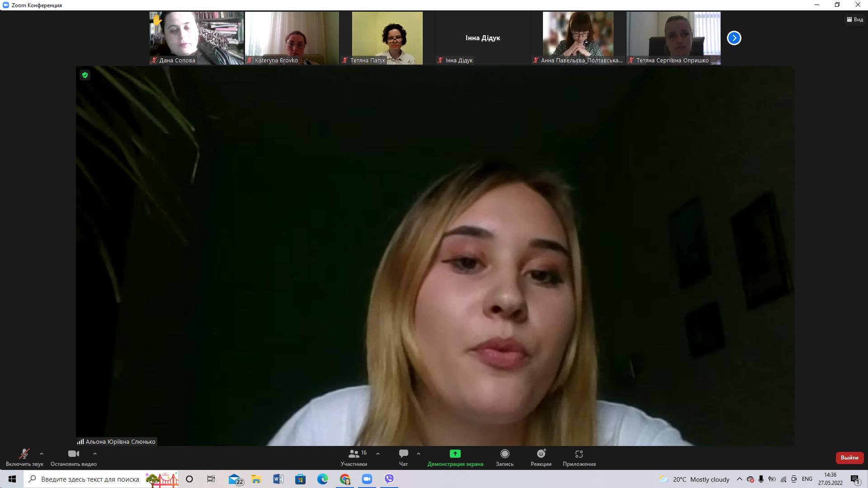Open the View layout menu

point(855,19)
